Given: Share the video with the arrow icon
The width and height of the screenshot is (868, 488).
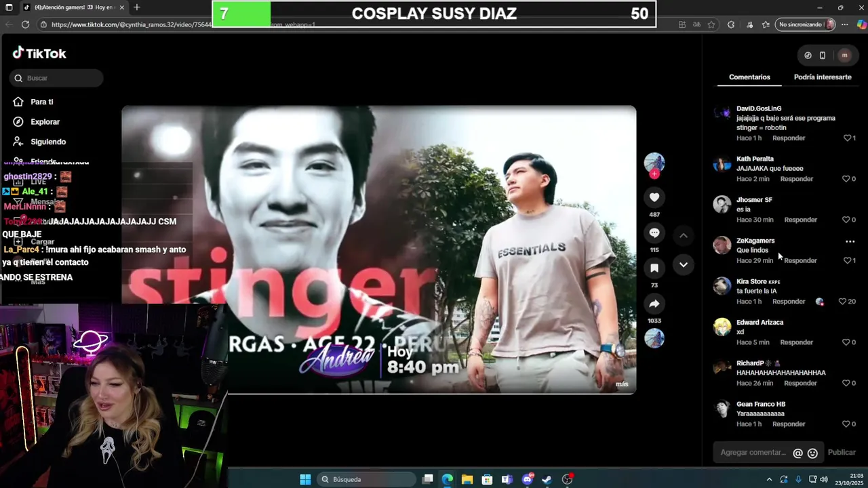Looking at the screenshot, I should pos(654,304).
